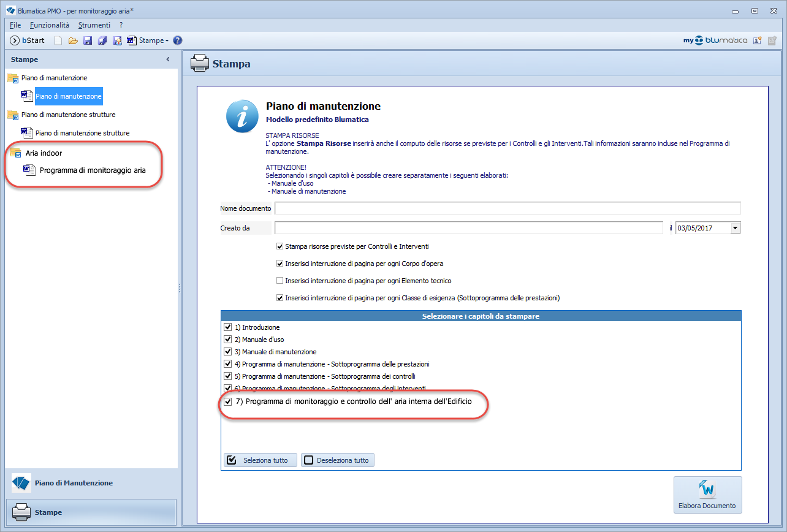Screen dimensions: 787x532
Task: Open the Funzionalità menu
Action: point(50,25)
